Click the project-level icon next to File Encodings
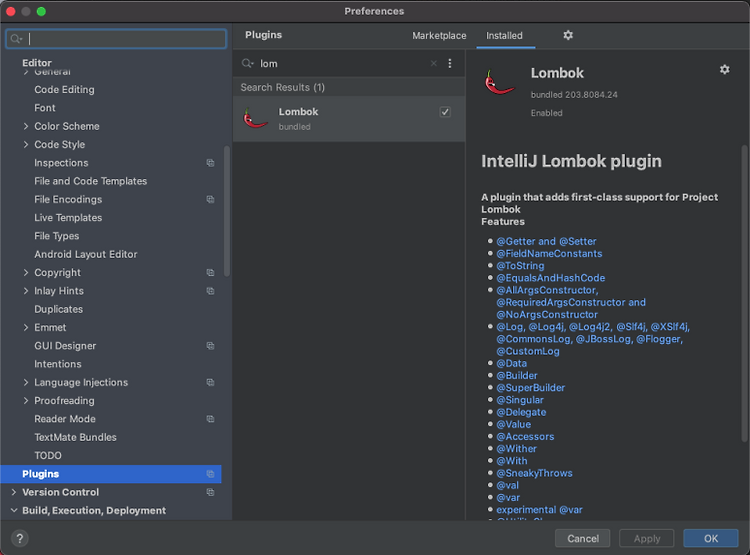Screen dimensions: 750x555 coord(210,199)
